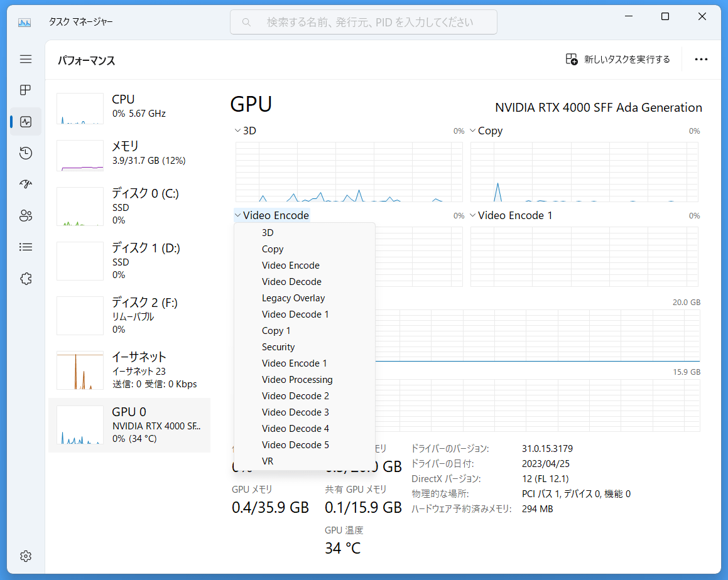
Task: Choose 3D from the engine list
Action: pyautogui.click(x=305, y=232)
